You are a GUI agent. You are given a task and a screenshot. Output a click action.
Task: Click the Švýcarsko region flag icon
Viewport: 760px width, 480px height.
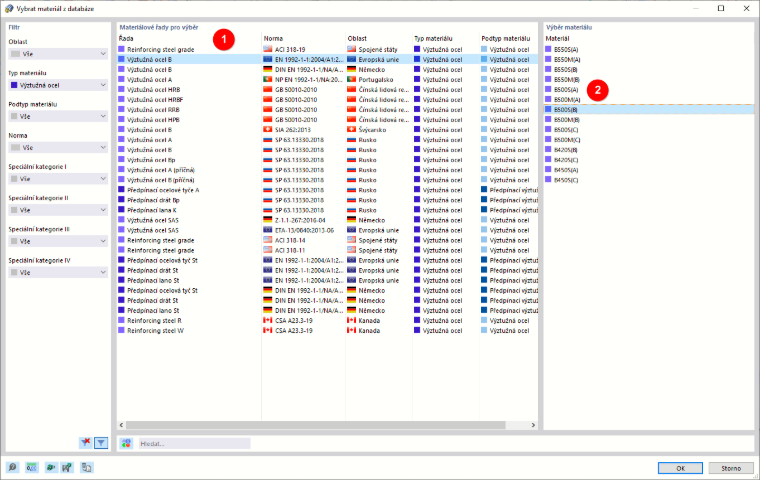[351, 129]
